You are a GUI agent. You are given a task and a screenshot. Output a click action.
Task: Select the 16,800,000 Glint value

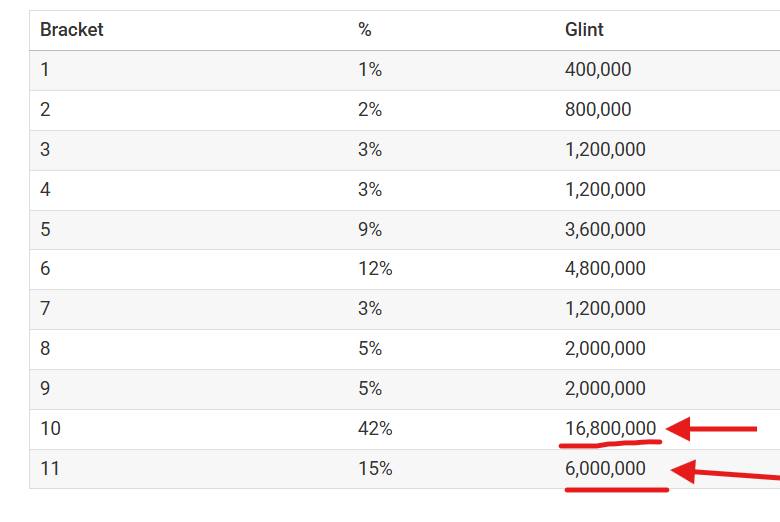click(610, 429)
